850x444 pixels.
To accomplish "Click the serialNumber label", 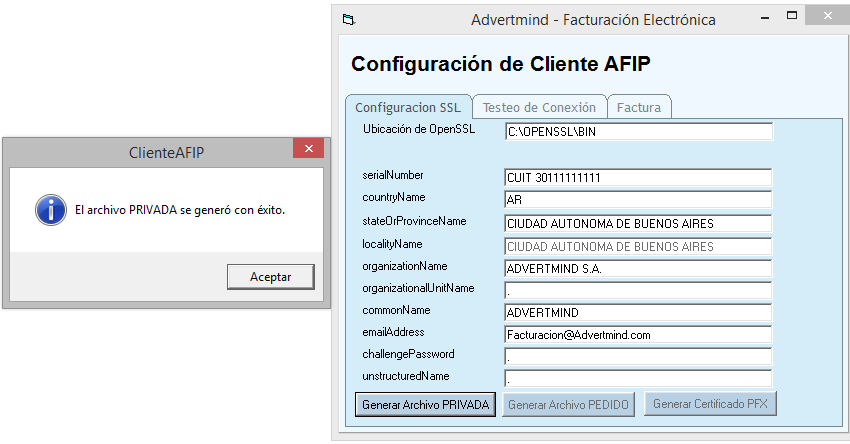I will point(393,175).
